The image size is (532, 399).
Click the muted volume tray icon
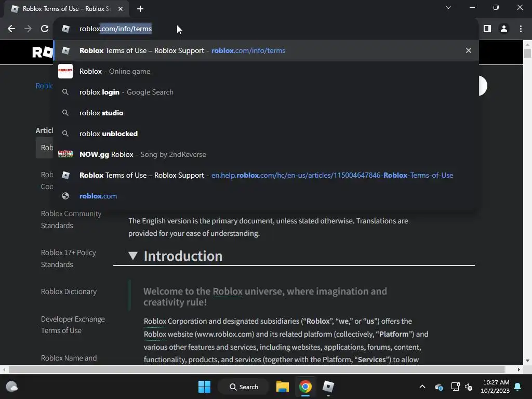[x=469, y=387]
